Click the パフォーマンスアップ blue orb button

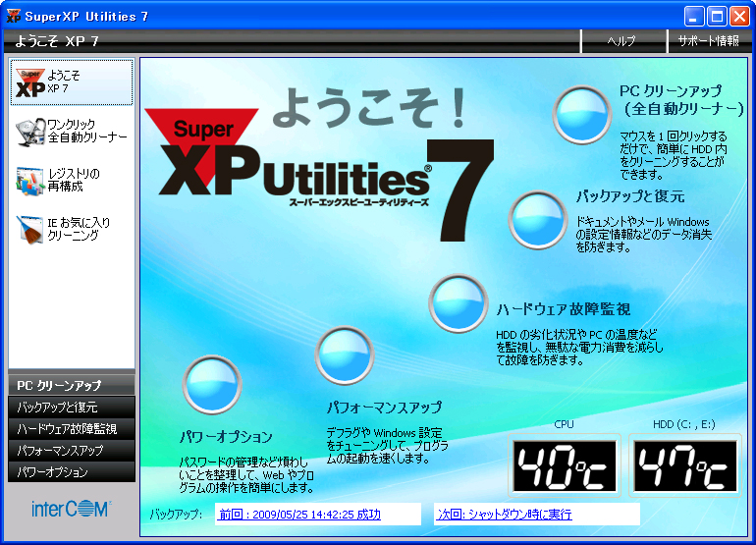pos(345,355)
